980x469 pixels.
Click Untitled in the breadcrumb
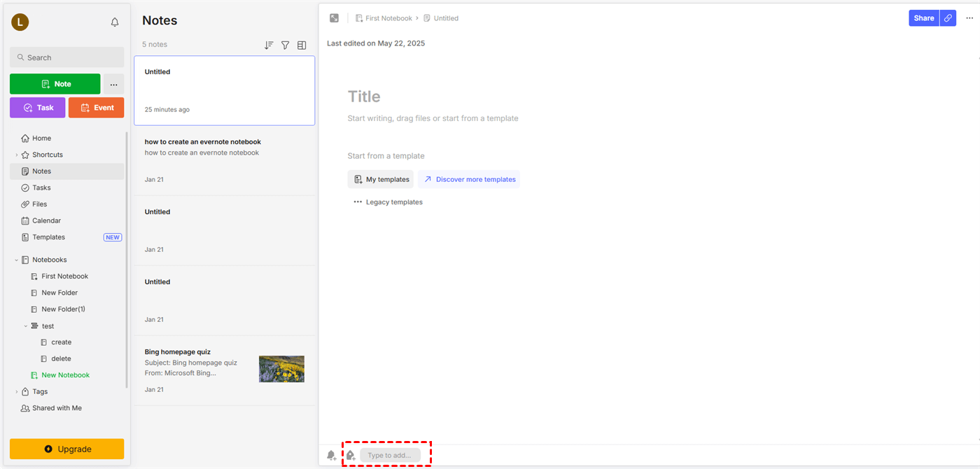point(446,18)
